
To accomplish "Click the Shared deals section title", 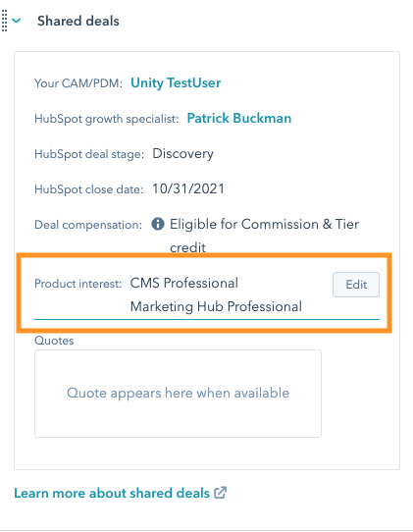I will pos(77,21).
